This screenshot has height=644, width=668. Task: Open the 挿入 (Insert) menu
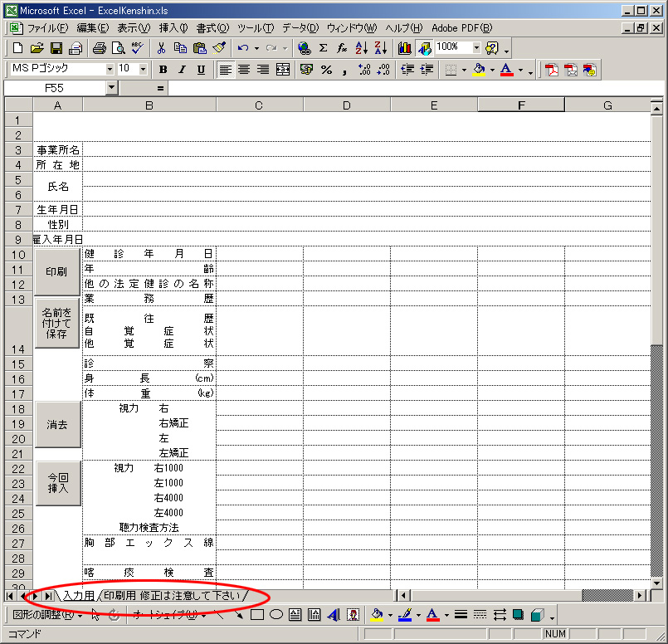(x=173, y=28)
